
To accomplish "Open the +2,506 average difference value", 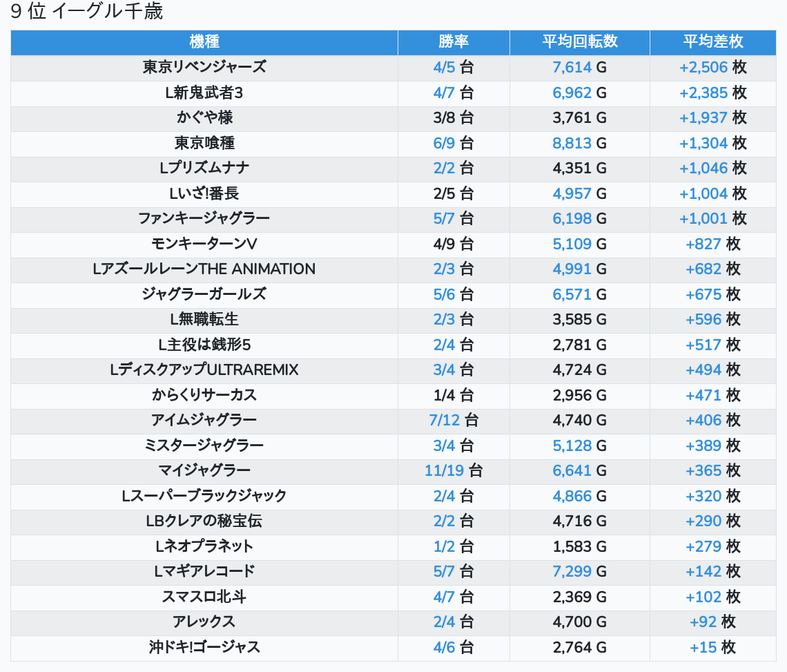I will click(703, 67).
